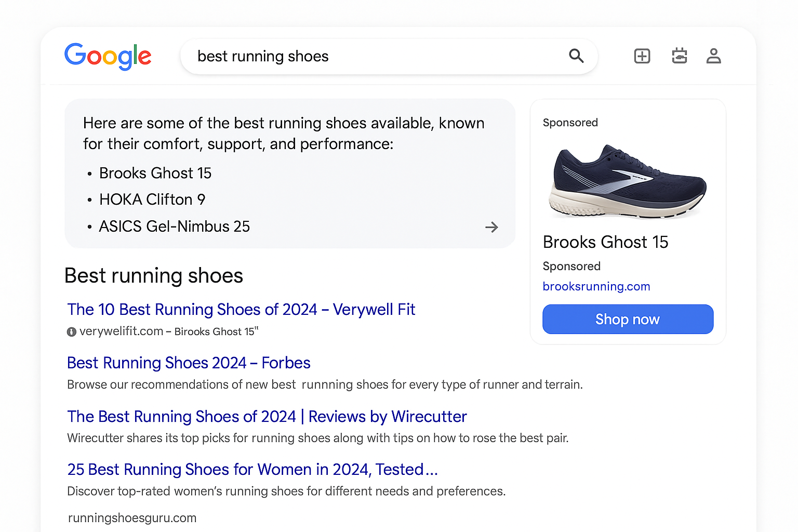The width and height of the screenshot is (798, 532).
Task: Click 'Brooks Ghost 15' title in sponsored card
Action: point(605,242)
